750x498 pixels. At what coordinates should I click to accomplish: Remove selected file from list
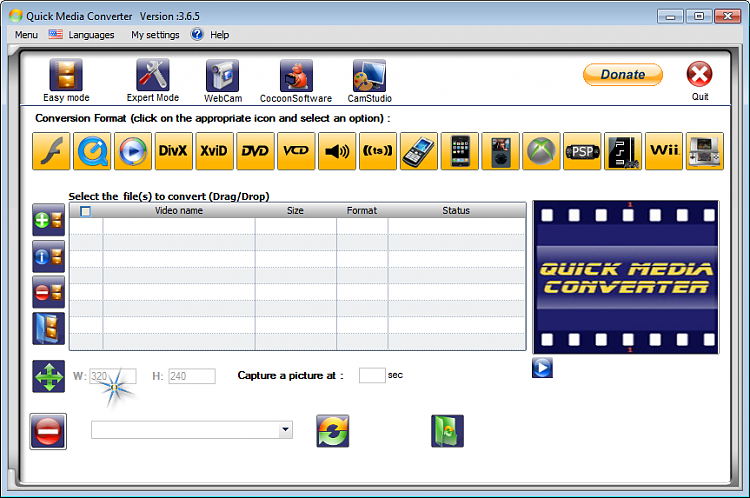point(49,292)
